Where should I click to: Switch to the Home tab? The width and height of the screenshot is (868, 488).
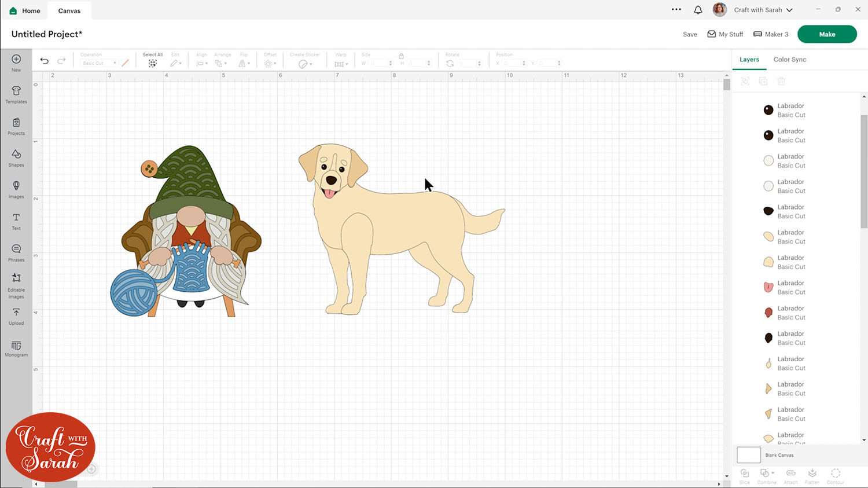point(25,10)
